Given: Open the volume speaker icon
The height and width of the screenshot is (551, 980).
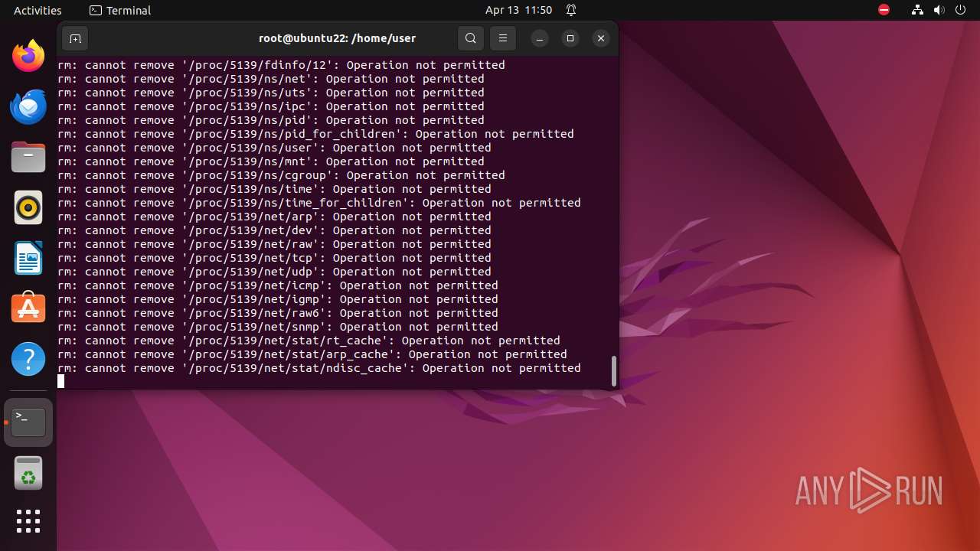Looking at the screenshot, I should tap(939, 10).
